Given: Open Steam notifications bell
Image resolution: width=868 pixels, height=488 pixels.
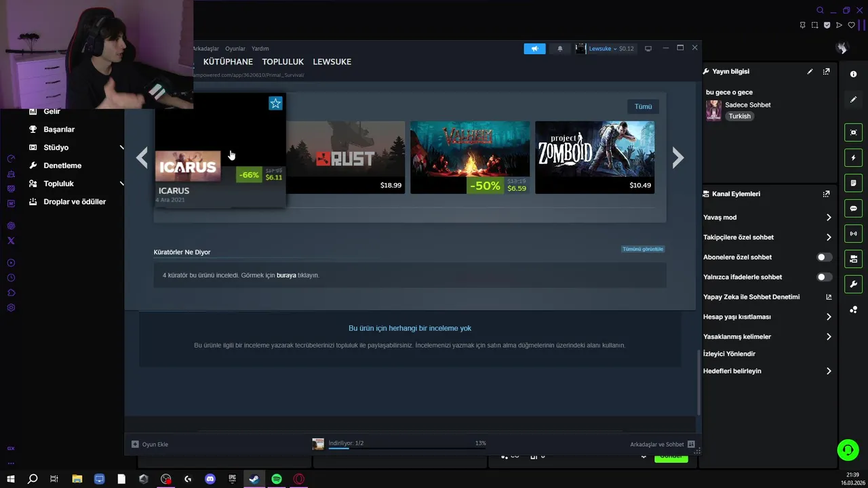Looking at the screenshot, I should coord(559,49).
